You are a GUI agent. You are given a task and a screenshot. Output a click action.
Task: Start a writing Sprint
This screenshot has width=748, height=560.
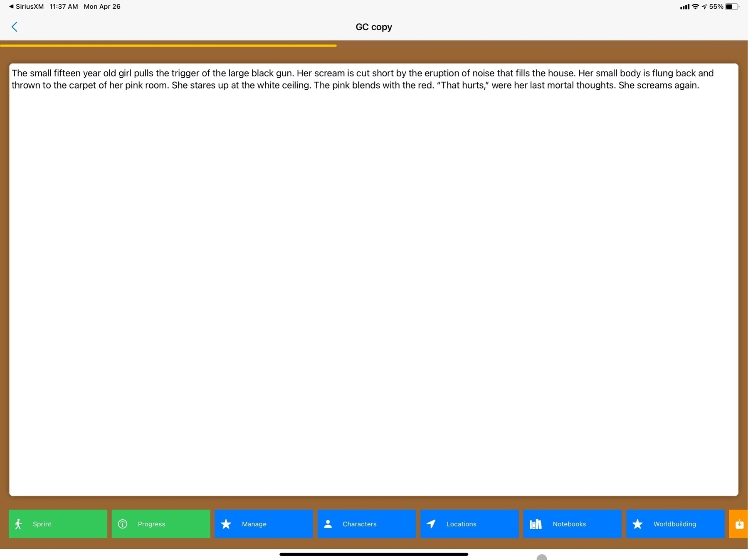coord(58,524)
